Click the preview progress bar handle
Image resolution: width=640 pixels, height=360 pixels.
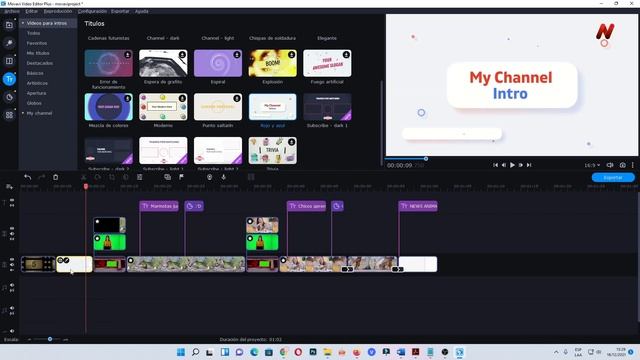pyautogui.click(x=426, y=159)
